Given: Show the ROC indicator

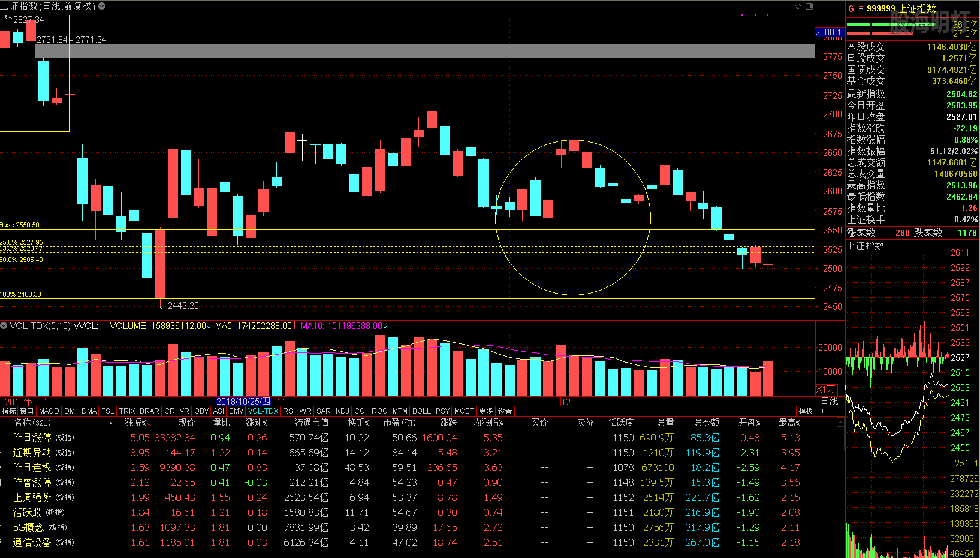Looking at the screenshot, I should point(379,411).
